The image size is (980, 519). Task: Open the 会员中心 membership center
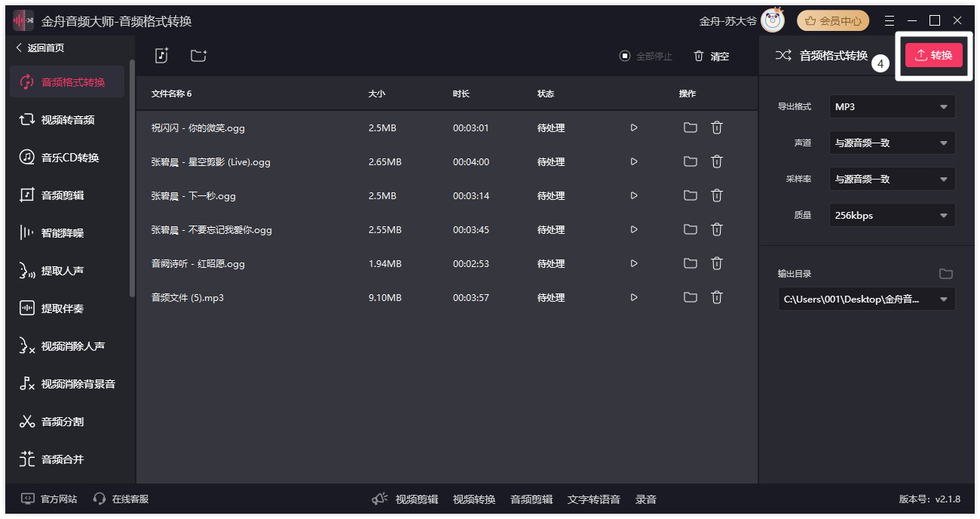point(832,20)
